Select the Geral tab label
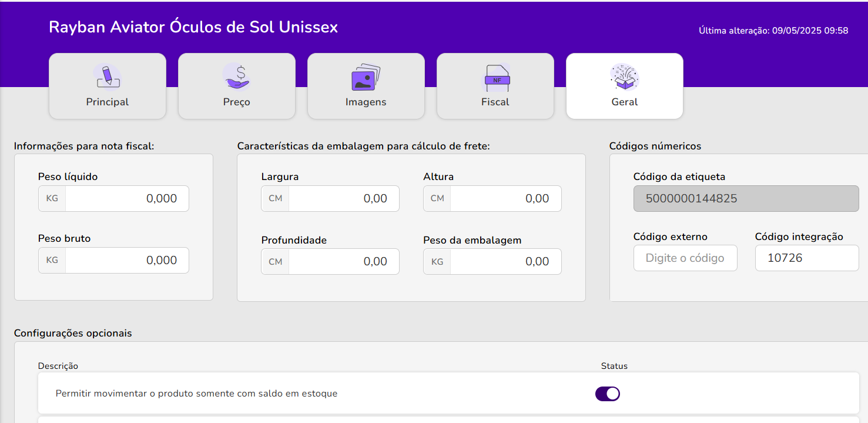 tap(624, 102)
